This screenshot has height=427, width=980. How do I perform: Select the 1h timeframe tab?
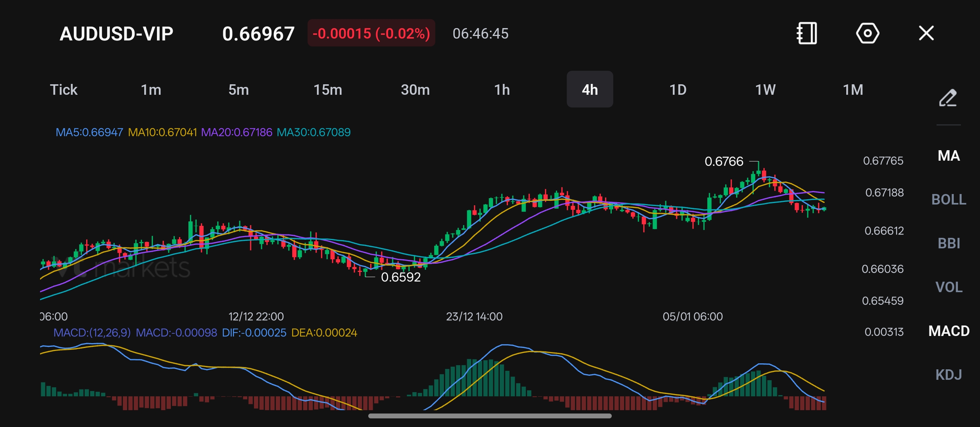pos(502,90)
